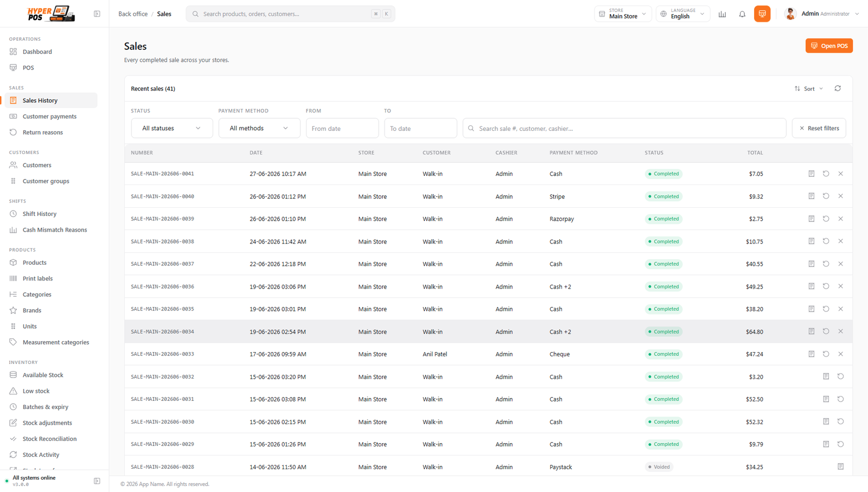Click the To date field

(x=420, y=129)
